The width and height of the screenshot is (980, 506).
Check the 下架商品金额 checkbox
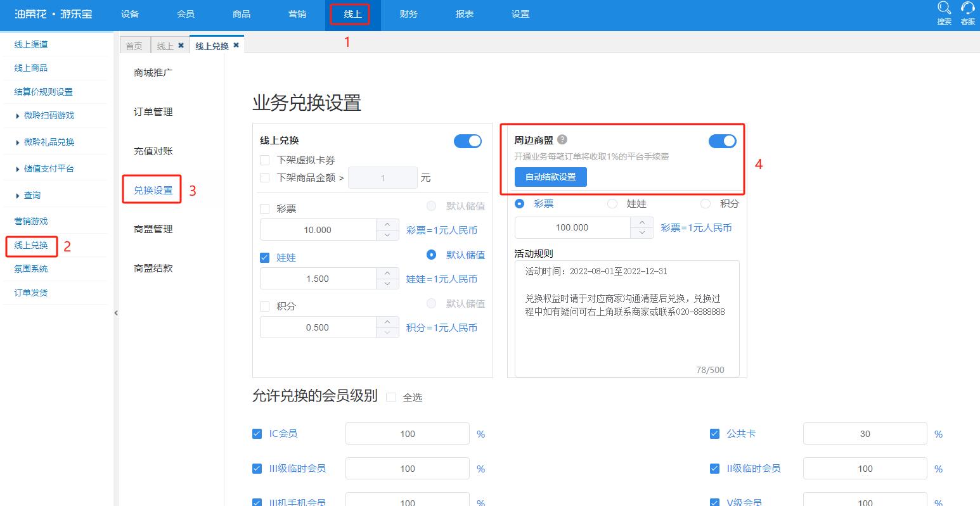(265, 178)
